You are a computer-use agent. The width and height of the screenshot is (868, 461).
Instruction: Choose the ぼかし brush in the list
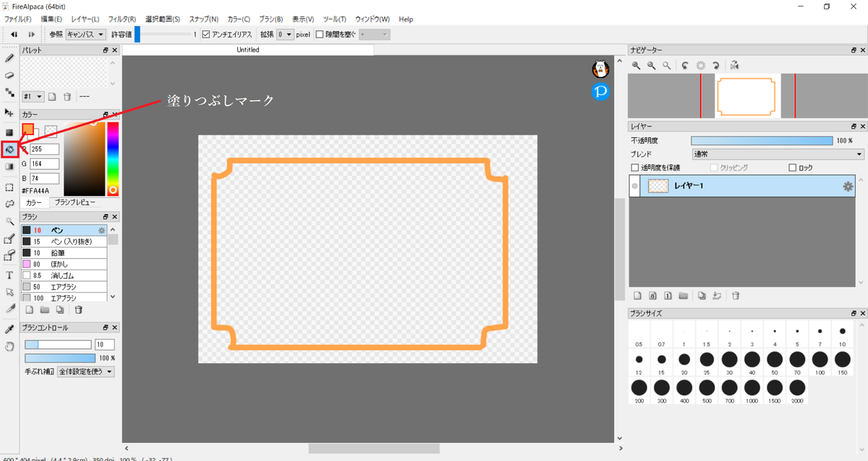(x=64, y=264)
